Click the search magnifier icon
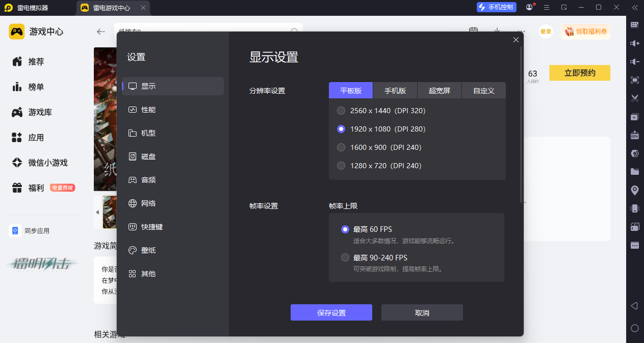644x343 pixels. (294, 31)
